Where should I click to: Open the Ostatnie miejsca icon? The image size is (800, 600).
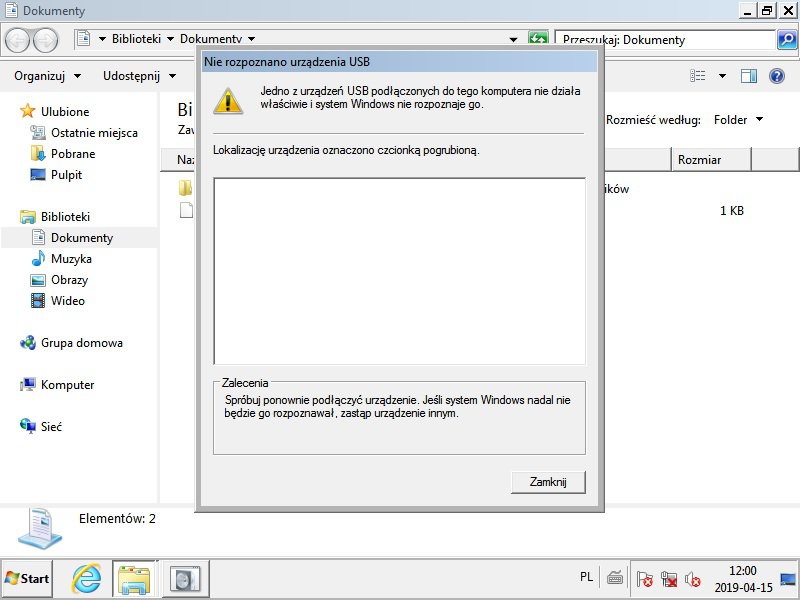click(x=38, y=133)
